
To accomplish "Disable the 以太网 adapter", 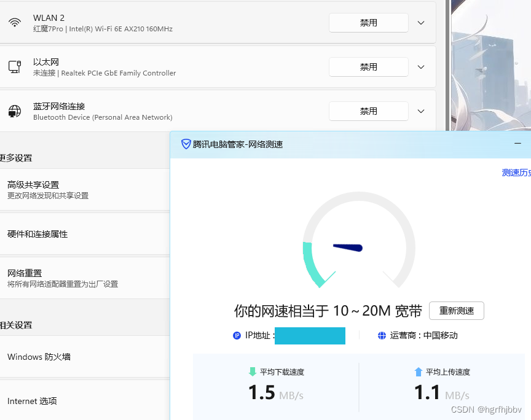I will tap(369, 67).
